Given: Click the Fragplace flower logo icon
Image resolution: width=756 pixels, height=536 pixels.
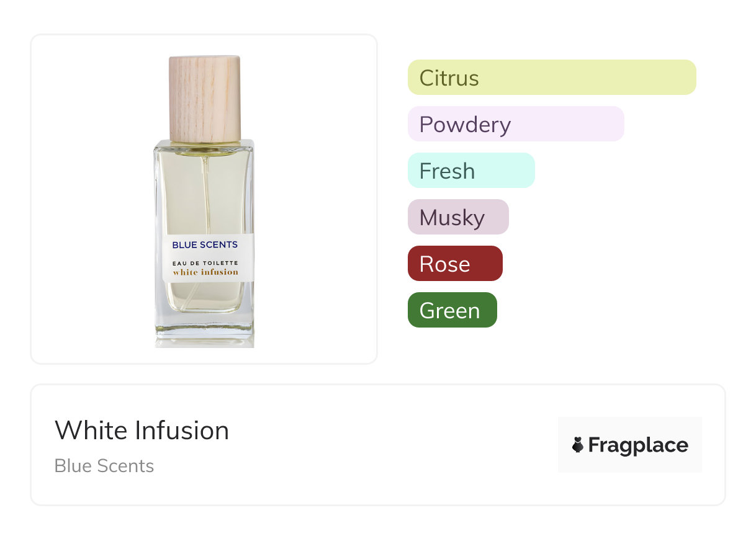Looking at the screenshot, I should (578, 445).
